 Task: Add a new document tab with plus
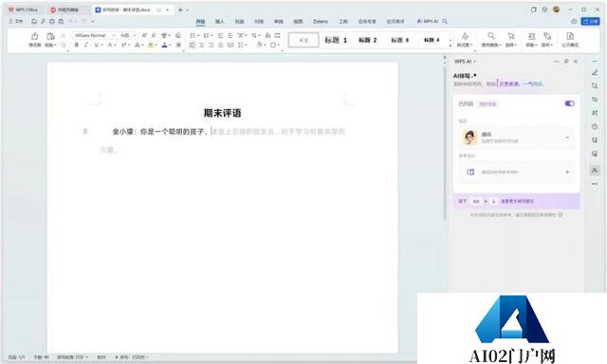click(x=180, y=9)
